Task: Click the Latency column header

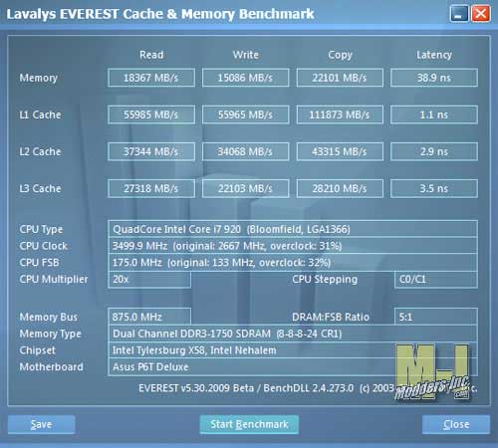Action: [434, 55]
